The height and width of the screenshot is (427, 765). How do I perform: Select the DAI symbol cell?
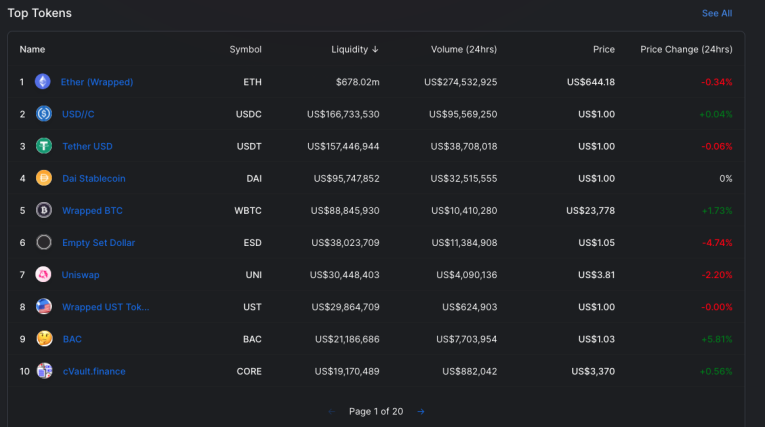click(254, 179)
